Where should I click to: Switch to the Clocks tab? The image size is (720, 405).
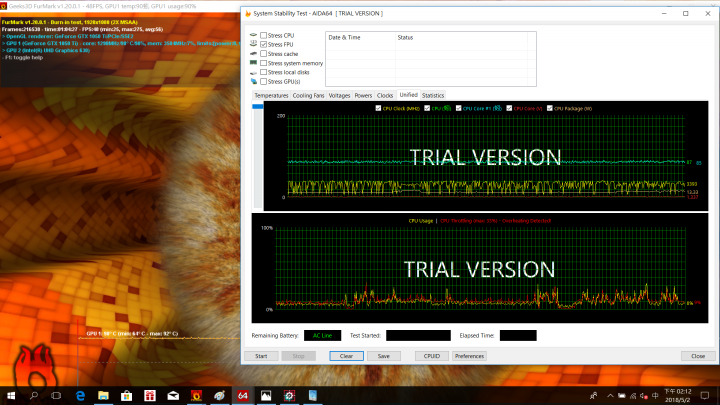(x=385, y=96)
